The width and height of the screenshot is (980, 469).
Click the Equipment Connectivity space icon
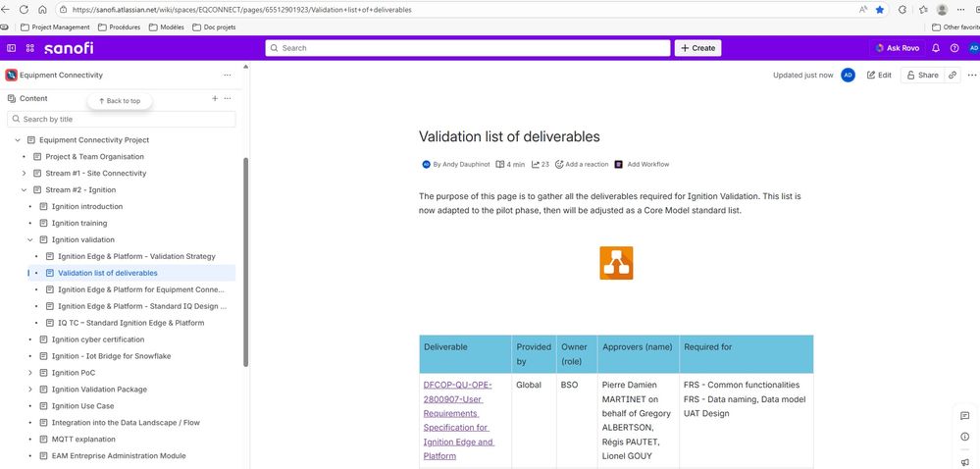11,75
